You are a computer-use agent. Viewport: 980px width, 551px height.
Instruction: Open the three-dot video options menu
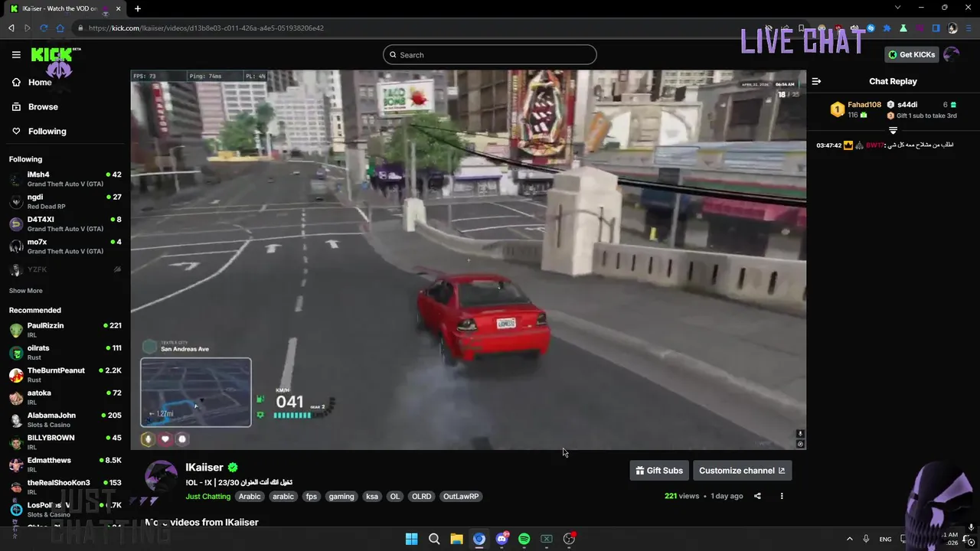(x=782, y=496)
